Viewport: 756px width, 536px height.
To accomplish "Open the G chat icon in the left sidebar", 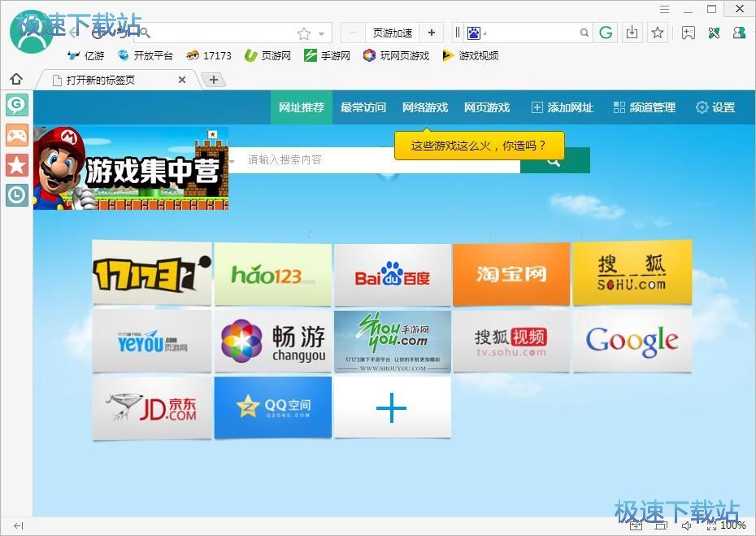I will click(17, 105).
